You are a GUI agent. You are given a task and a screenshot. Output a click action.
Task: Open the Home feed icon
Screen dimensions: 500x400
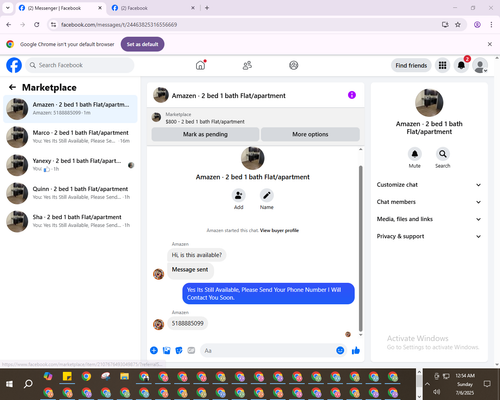[200, 65]
